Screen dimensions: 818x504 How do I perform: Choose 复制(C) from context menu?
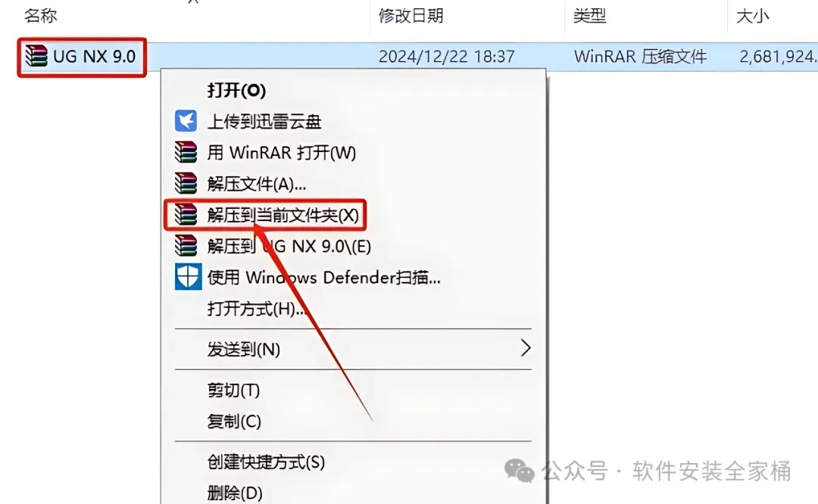(x=234, y=421)
